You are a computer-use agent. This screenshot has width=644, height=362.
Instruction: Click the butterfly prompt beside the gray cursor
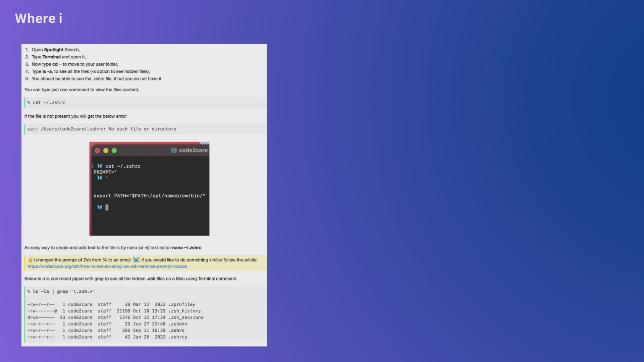pos(100,207)
